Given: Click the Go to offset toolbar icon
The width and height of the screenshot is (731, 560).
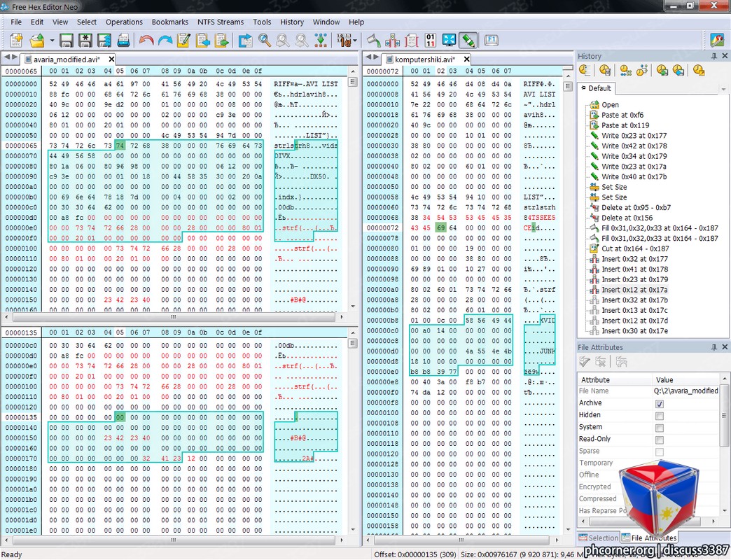Looking at the screenshot, I should pos(245,41).
